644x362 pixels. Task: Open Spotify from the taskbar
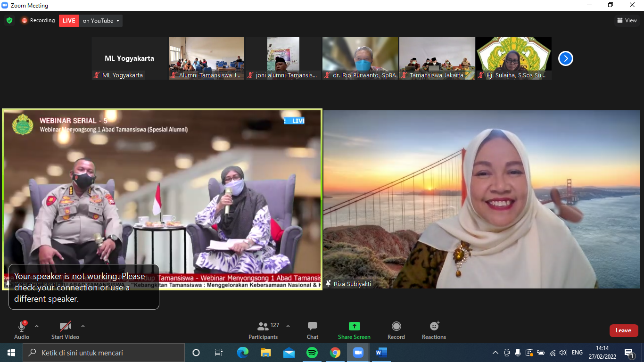(x=312, y=353)
